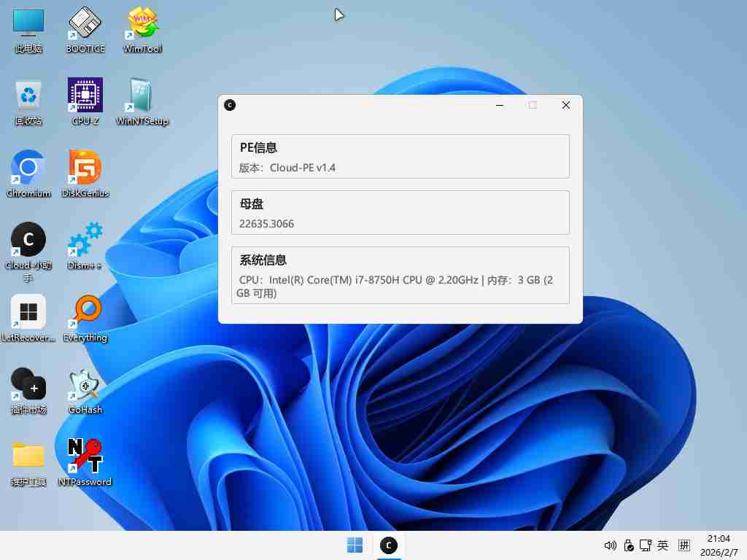Open the 维护工具 folder
The height and width of the screenshot is (560, 747).
[28, 456]
